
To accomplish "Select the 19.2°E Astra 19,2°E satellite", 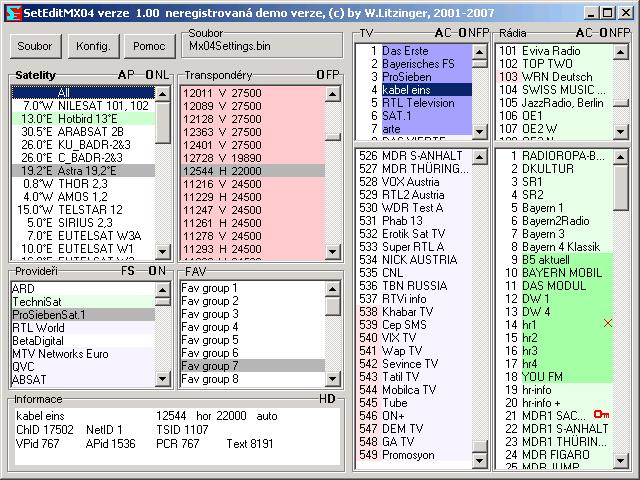I will 84,171.
